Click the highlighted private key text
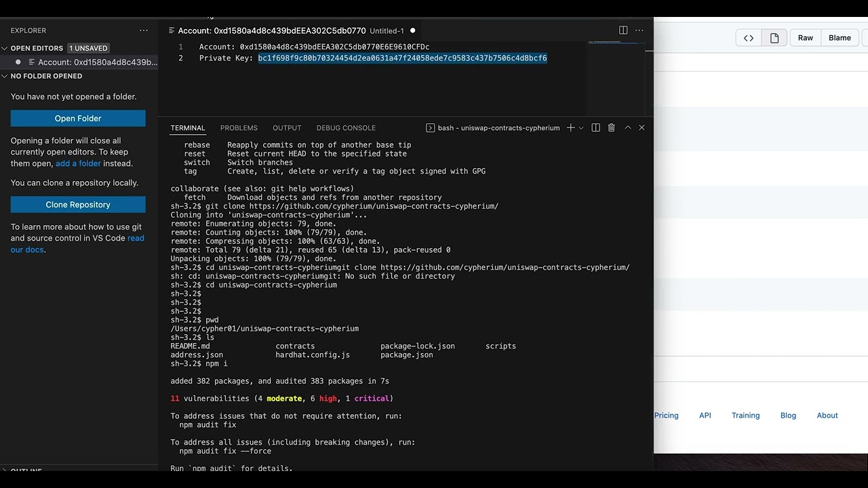Image resolution: width=868 pixels, height=488 pixels. click(x=402, y=58)
